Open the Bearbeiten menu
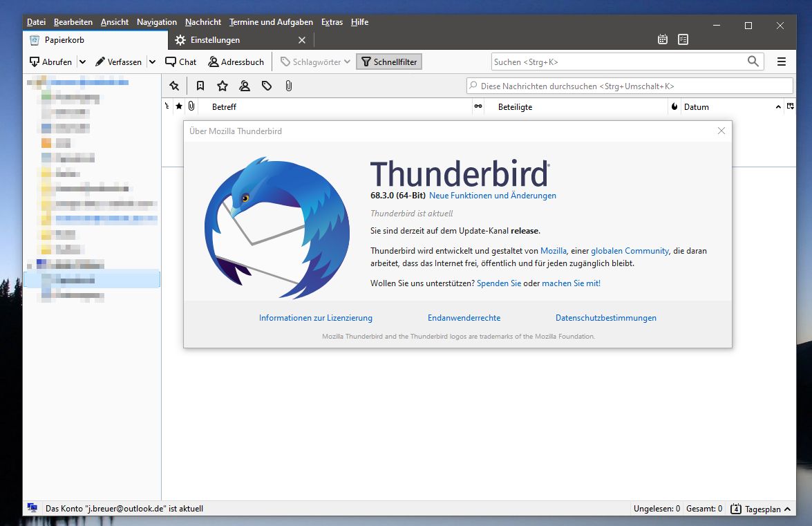 coord(73,21)
